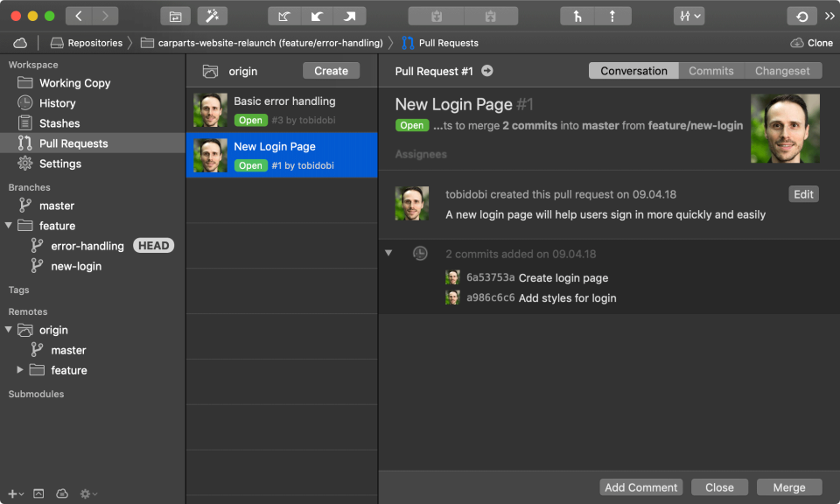
Task: Open the gear actions icon in the bottom bar
Action: coord(87,493)
